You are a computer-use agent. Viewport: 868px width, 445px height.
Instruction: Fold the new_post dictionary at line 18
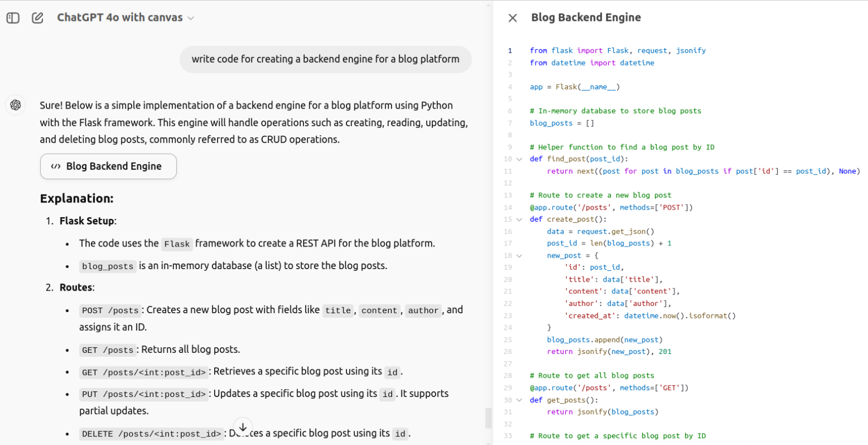(519, 256)
